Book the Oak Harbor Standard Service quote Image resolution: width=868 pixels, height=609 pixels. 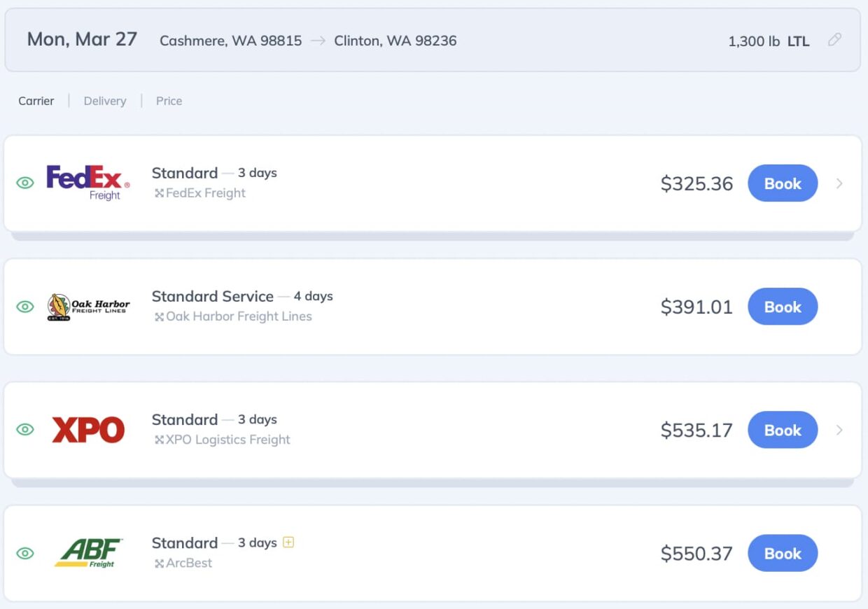783,306
